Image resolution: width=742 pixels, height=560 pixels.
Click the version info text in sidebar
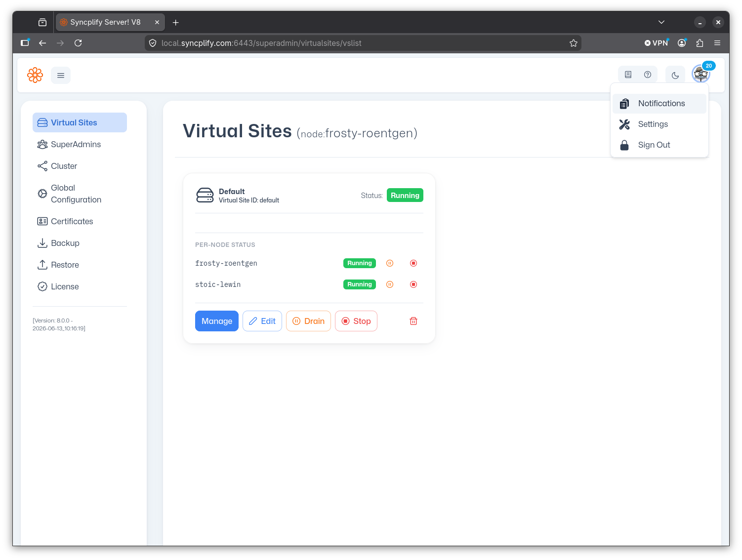[59, 324]
